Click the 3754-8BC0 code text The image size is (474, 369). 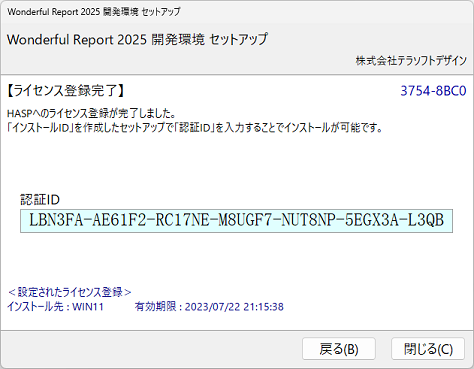pos(433,91)
